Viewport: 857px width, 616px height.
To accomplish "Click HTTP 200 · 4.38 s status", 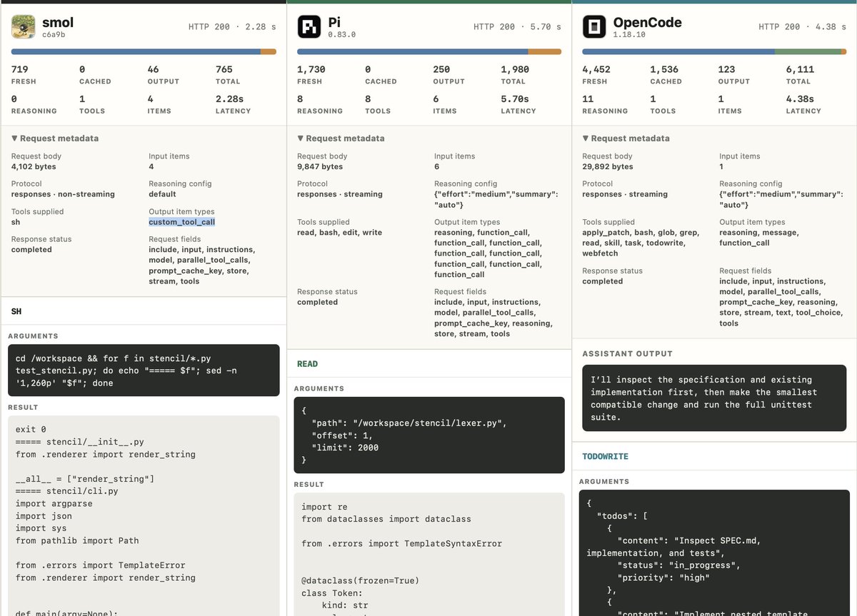I will (x=803, y=27).
